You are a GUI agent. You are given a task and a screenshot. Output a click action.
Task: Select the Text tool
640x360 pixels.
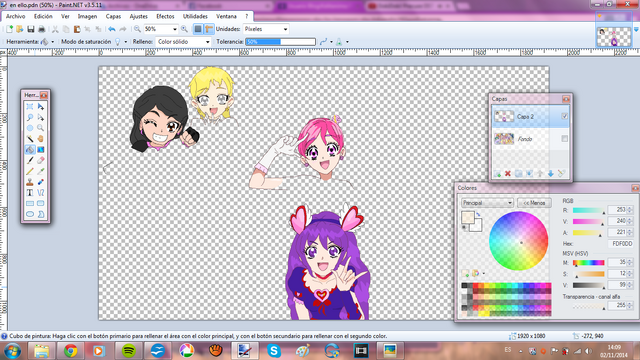(30, 192)
